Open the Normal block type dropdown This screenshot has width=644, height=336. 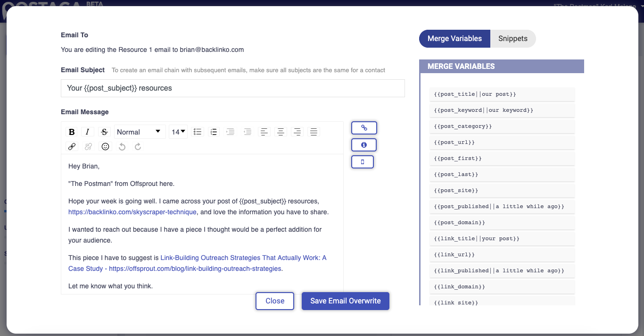coord(140,132)
